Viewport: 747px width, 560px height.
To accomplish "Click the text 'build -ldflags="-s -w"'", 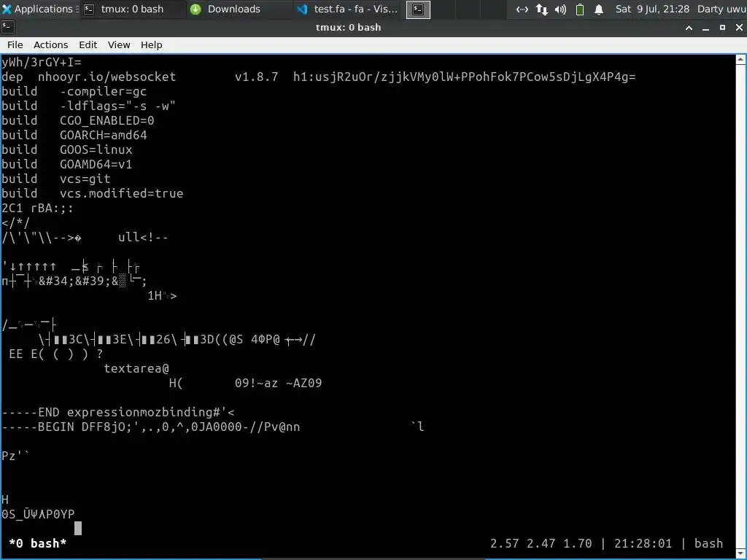I will [88, 106].
